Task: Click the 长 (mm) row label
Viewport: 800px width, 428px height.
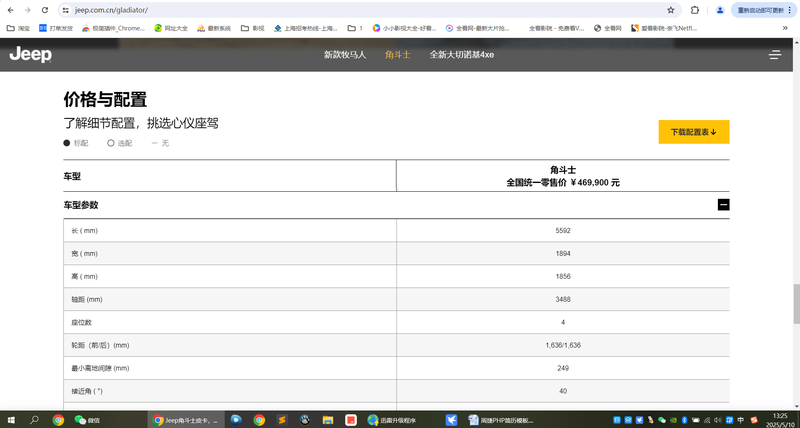Action: [x=84, y=231]
